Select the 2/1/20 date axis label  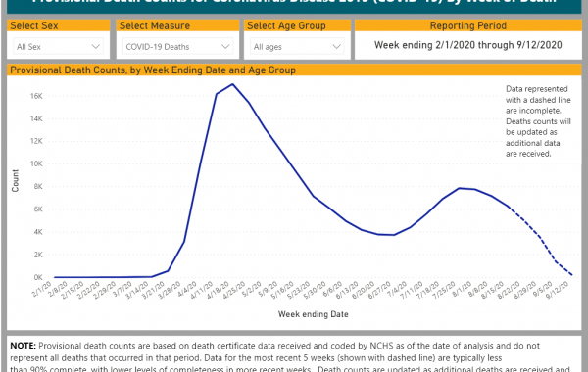pos(42,289)
